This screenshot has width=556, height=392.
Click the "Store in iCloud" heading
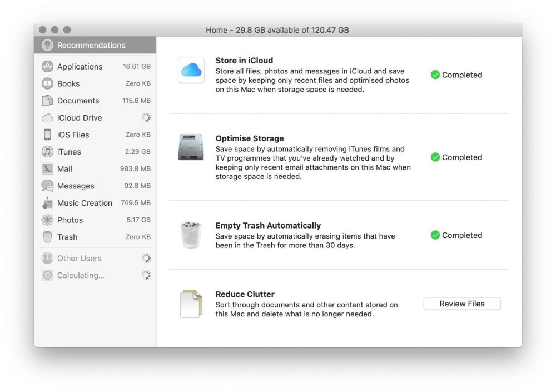click(x=244, y=60)
